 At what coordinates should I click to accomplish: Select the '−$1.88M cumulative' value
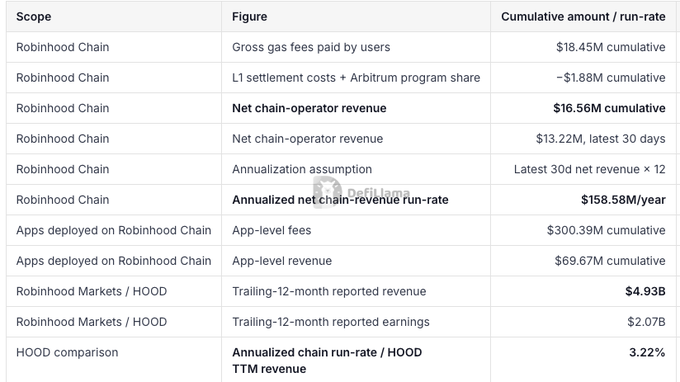[x=611, y=78]
